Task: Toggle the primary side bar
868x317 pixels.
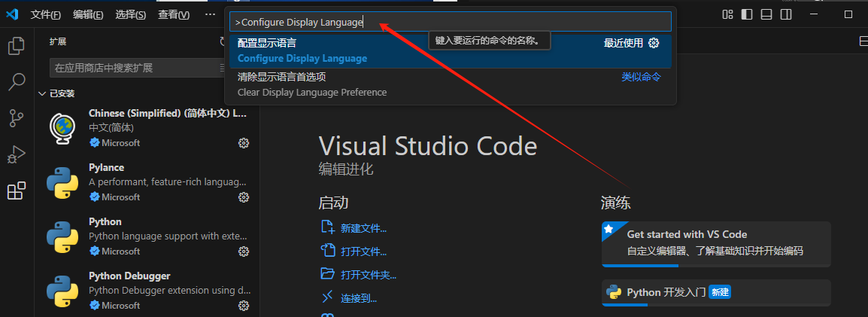Action: [x=748, y=14]
